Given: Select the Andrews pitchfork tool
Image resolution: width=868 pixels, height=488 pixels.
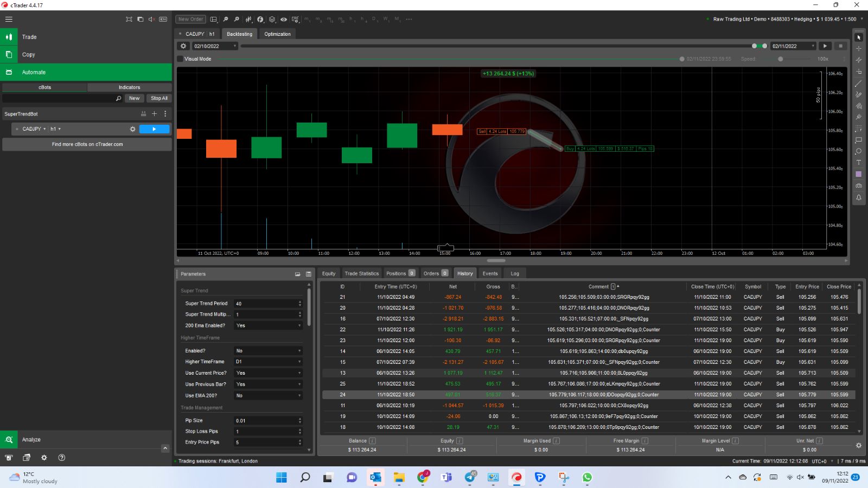Looking at the screenshot, I should point(858,117).
